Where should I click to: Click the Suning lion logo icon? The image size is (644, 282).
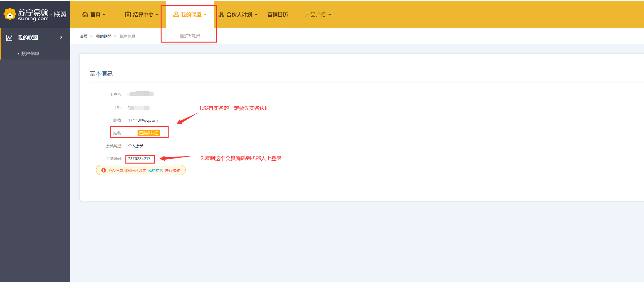10,14
